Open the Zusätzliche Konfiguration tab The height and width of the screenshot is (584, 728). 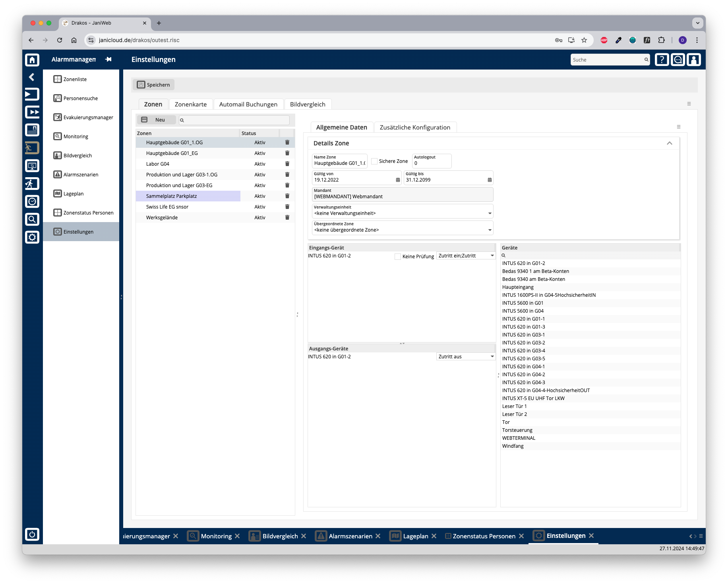coord(415,127)
